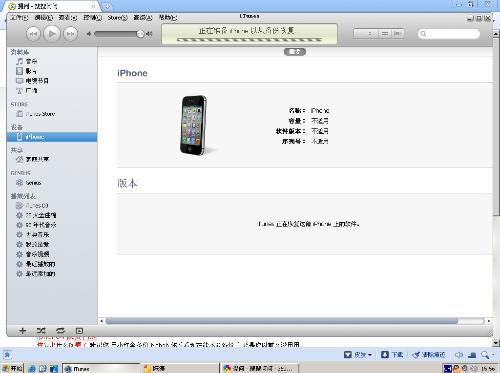Click iTunes in Windows taskbar
This screenshot has width=500, height=373.
click(x=101, y=368)
